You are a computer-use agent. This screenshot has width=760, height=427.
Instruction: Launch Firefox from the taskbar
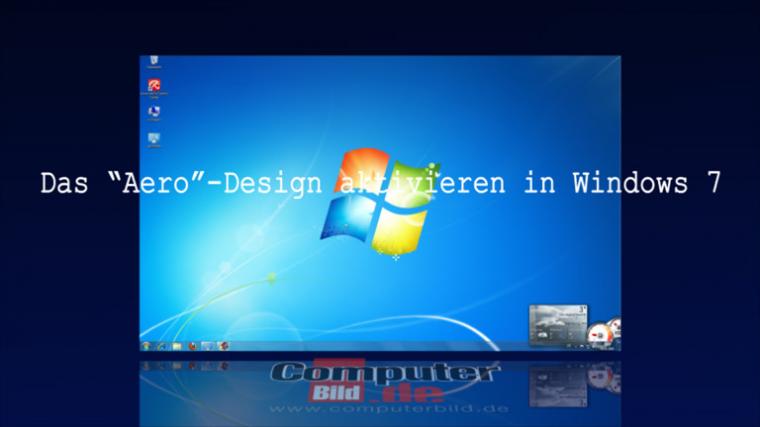coord(192,346)
